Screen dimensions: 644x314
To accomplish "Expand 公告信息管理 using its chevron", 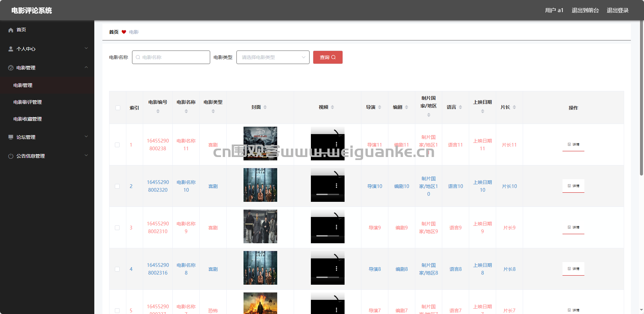I will [x=86, y=155].
